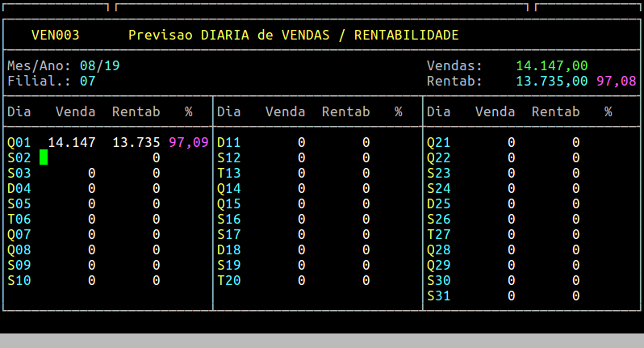Screen dimensions: 644x348
Task: Select day S31 label
Action: (438, 296)
